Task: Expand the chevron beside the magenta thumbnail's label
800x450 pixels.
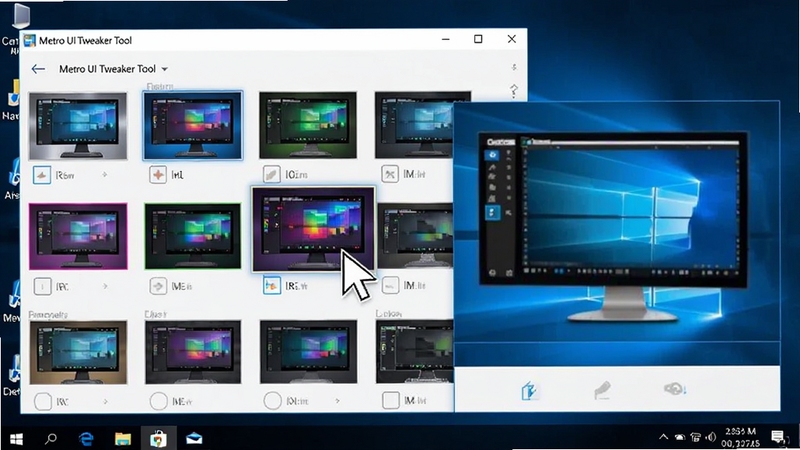Action: tap(105, 287)
